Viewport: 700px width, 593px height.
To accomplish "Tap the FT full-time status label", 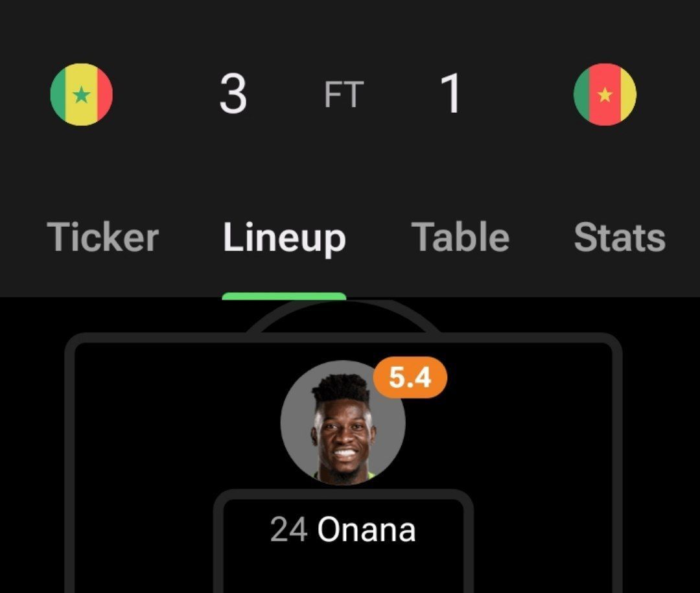I will pyautogui.click(x=344, y=95).
